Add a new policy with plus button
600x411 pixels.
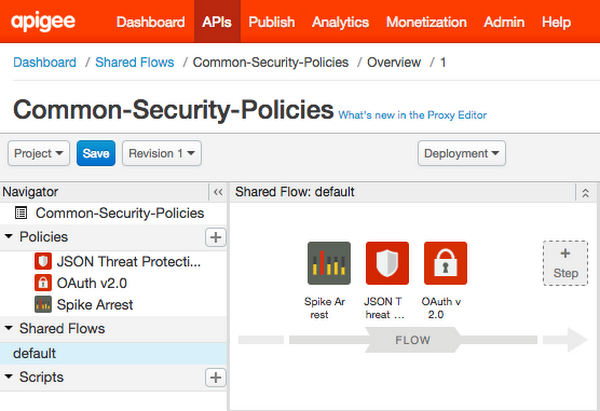[x=215, y=237]
